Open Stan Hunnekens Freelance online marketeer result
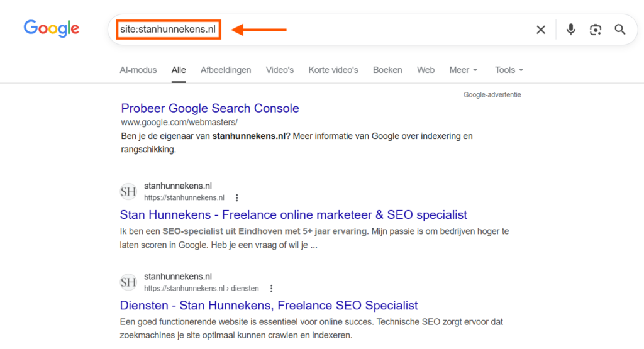The image size is (644, 349). 294,214
